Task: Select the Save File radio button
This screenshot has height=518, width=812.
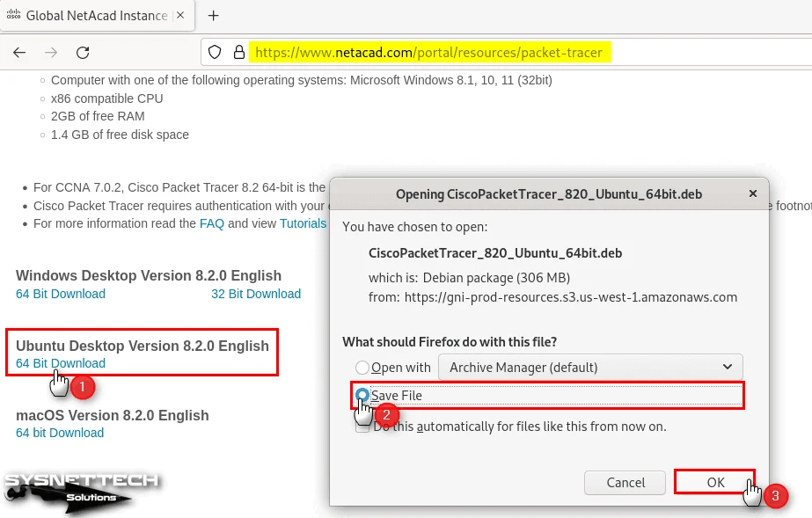Action: click(362, 396)
